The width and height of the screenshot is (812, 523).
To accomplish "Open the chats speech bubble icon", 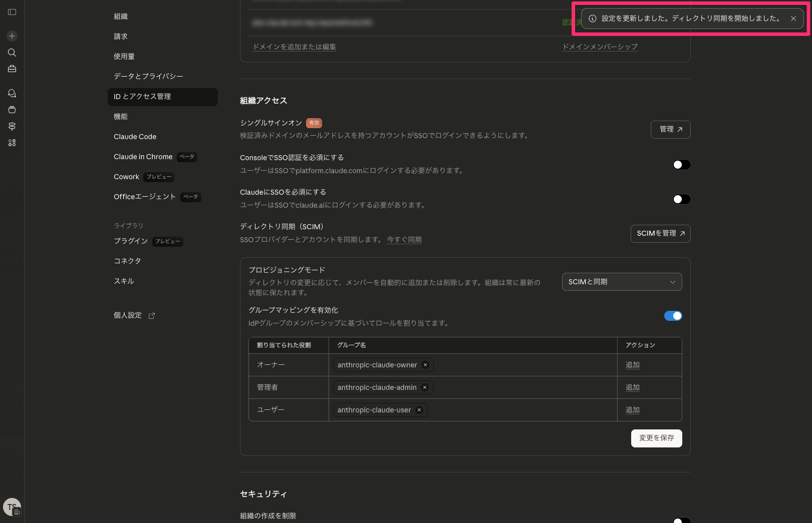I will click(x=12, y=93).
